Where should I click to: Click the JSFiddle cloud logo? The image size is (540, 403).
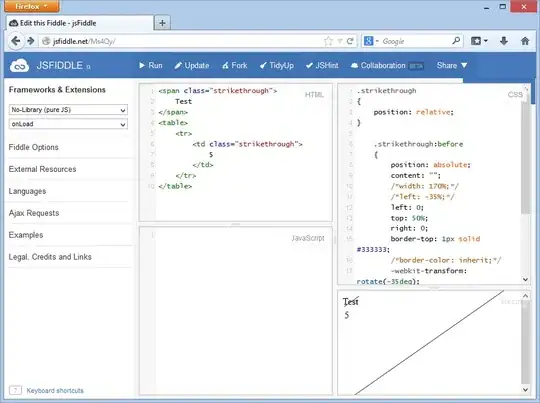19,65
